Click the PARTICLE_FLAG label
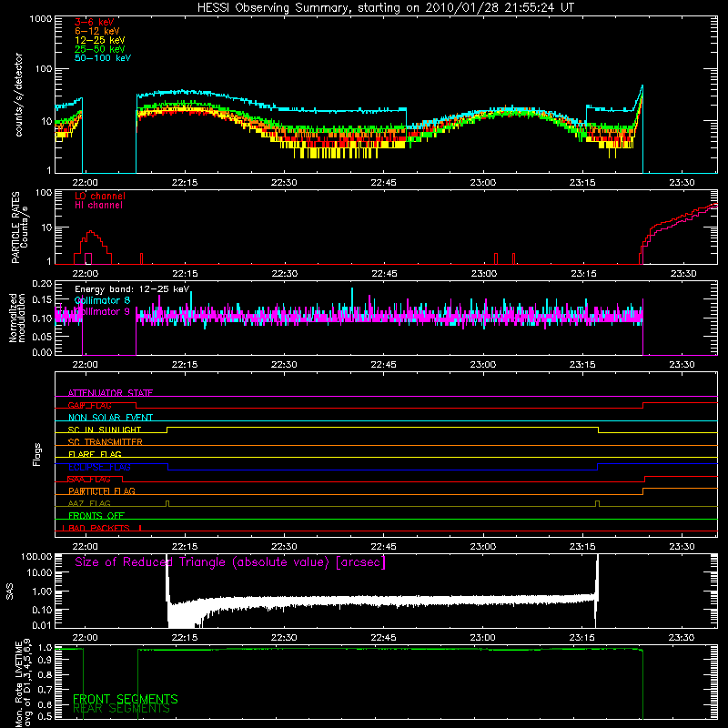The image size is (728, 728). (102, 490)
